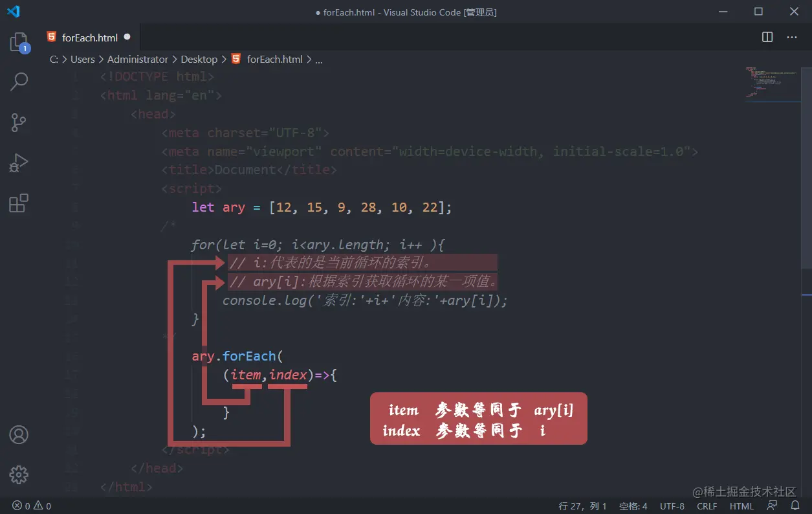Open the Accounts menu icon
812x514 pixels.
click(x=19, y=434)
